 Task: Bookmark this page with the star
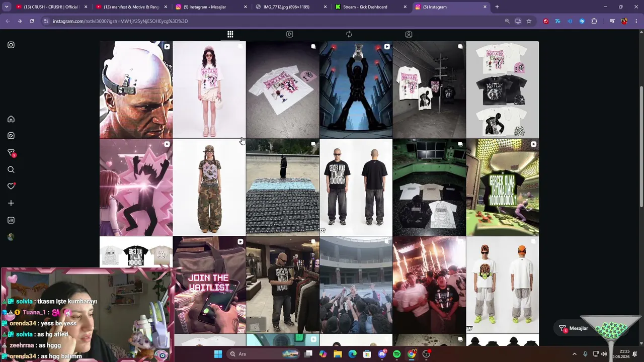tap(529, 21)
